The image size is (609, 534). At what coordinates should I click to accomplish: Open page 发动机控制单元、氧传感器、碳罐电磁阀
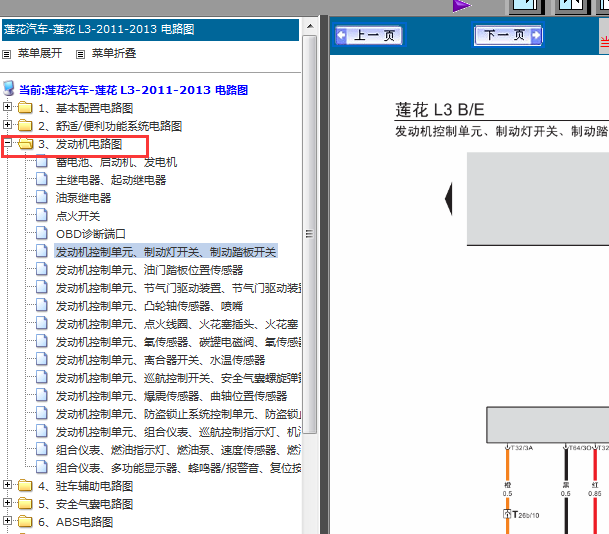click(178, 342)
